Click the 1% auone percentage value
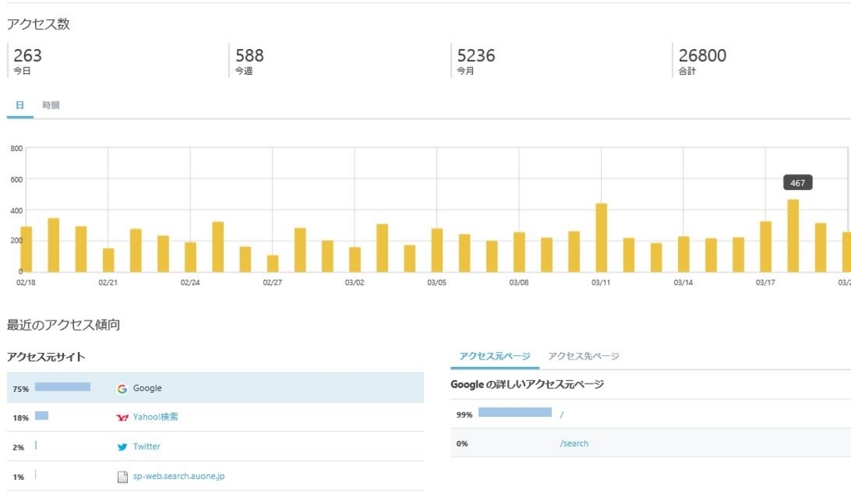 pos(18,477)
